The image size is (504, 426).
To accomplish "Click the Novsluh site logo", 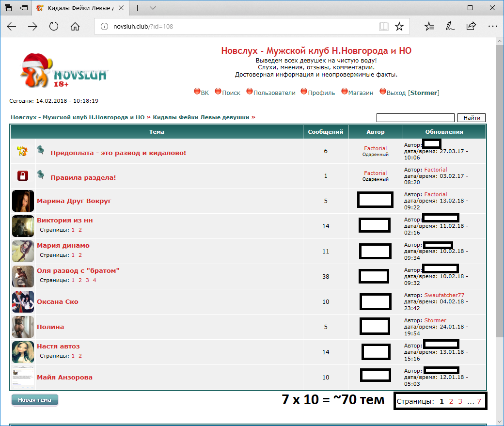I will 63,72.
